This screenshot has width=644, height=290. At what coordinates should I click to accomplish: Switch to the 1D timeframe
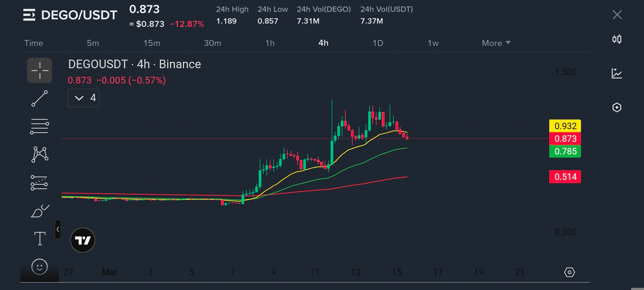click(378, 43)
